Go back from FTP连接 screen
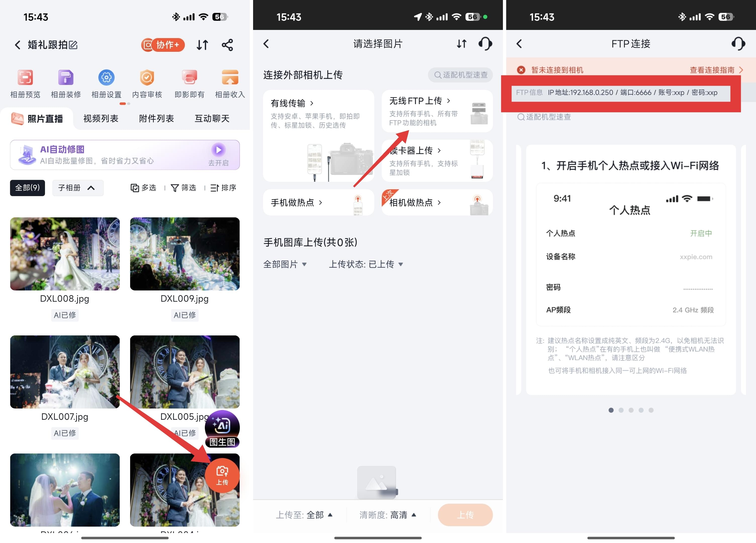 pos(519,44)
